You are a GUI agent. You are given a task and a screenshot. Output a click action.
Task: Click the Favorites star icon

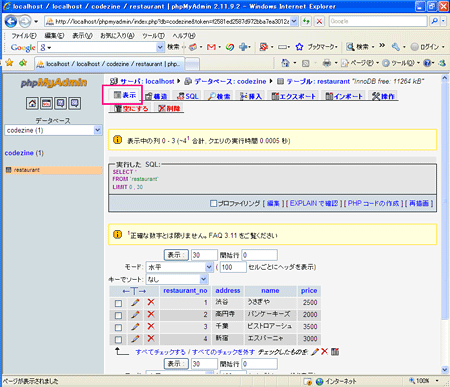(x=9, y=63)
